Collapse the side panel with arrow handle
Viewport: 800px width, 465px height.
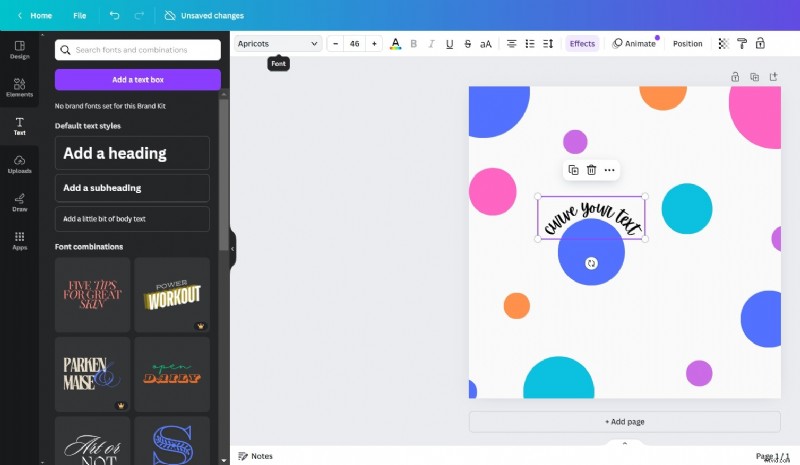232,248
